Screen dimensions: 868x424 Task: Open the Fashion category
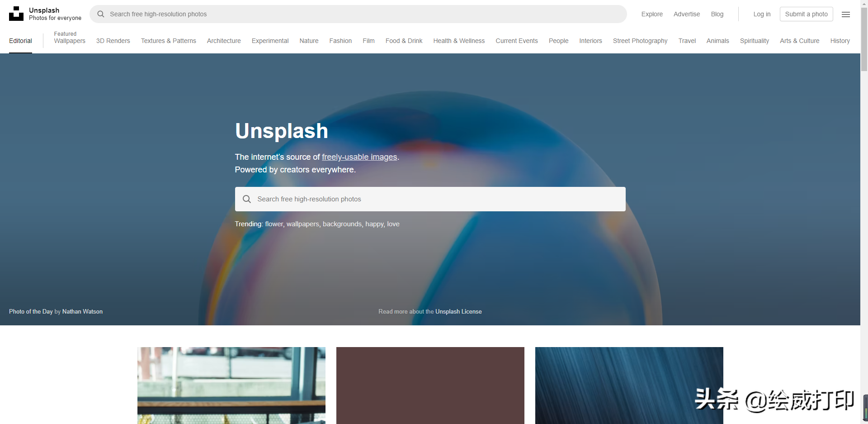pos(340,41)
